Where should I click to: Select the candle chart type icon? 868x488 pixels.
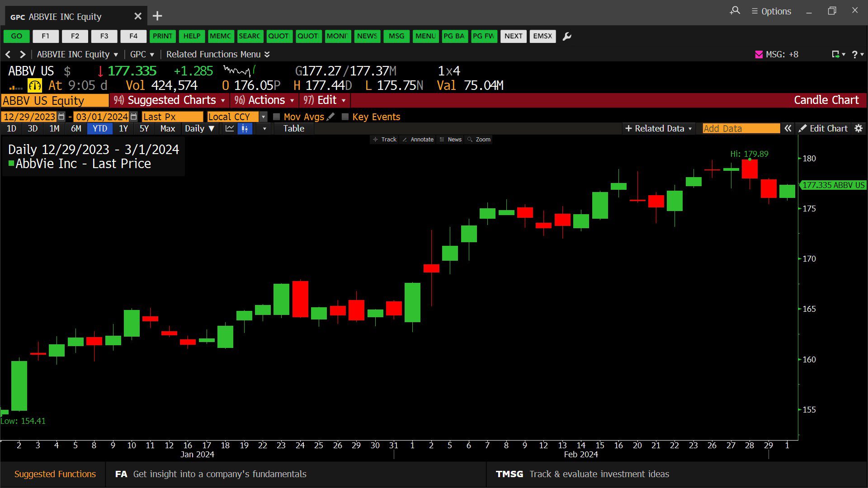(245, 128)
